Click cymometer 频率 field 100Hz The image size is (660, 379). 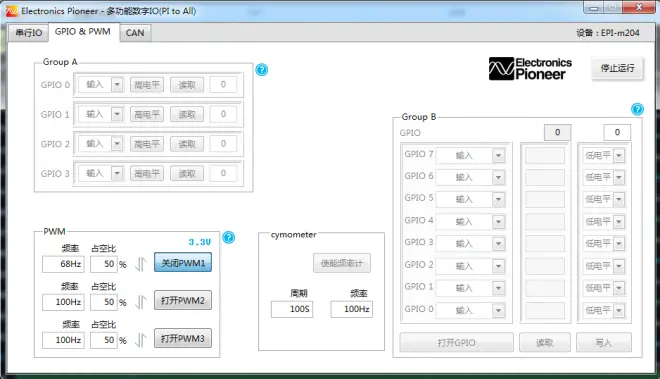pos(351,309)
